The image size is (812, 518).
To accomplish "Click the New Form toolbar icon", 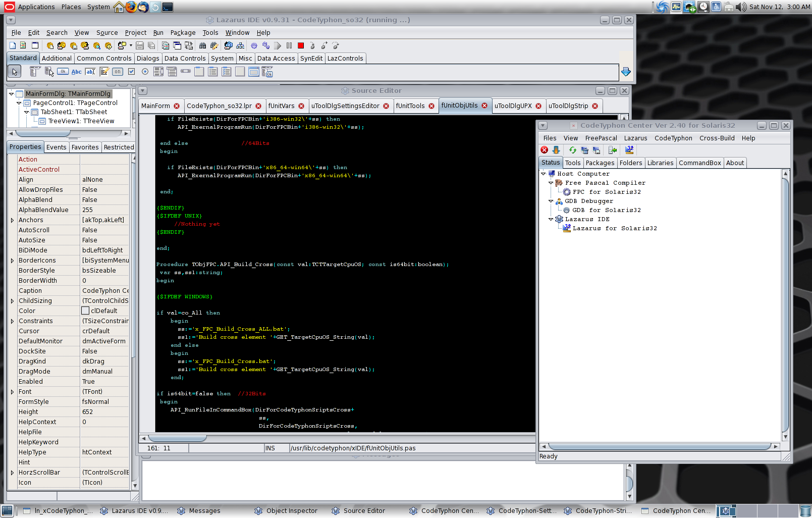I will (35, 45).
